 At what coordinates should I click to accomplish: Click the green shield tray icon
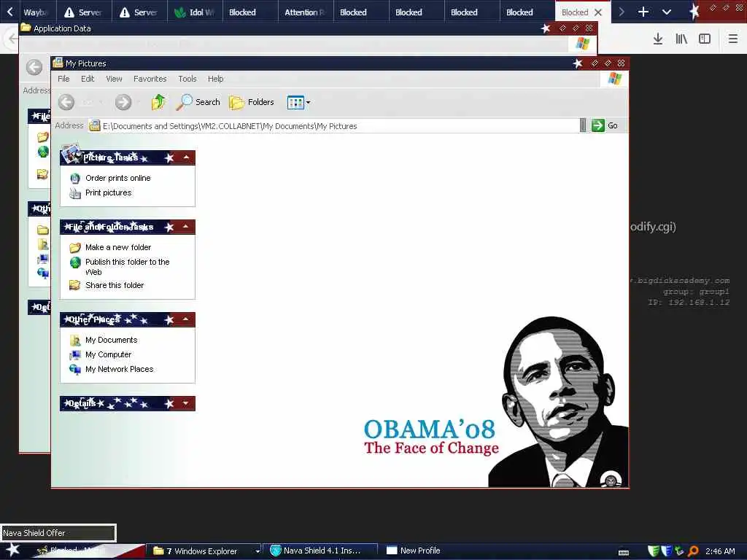pos(654,551)
